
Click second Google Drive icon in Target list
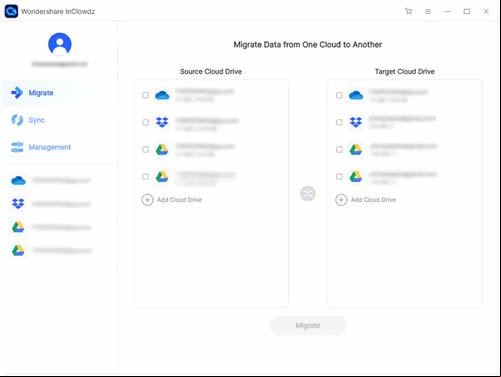pyautogui.click(x=356, y=176)
